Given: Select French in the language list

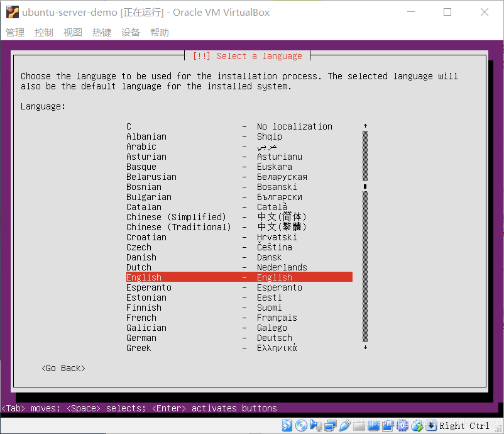Looking at the screenshot, I should [x=239, y=318].
